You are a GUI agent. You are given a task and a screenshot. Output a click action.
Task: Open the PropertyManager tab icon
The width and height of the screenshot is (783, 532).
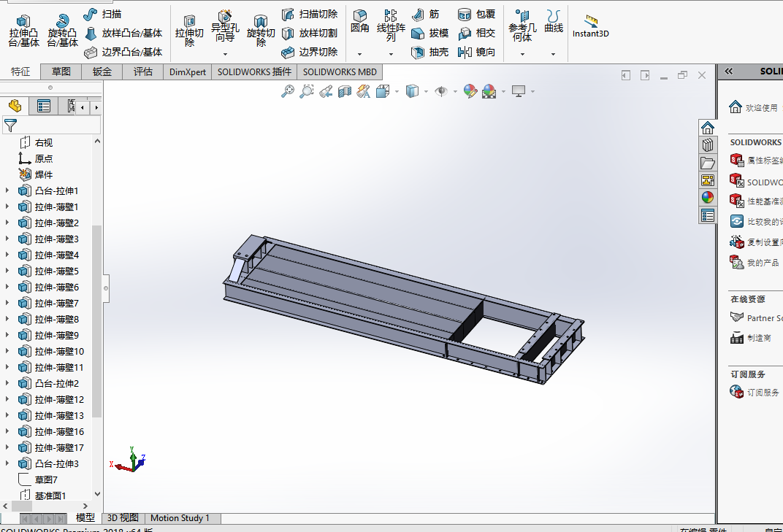click(x=43, y=106)
